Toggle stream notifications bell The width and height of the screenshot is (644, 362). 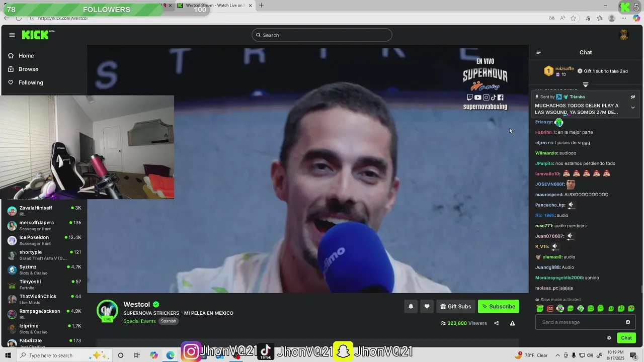click(x=411, y=306)
